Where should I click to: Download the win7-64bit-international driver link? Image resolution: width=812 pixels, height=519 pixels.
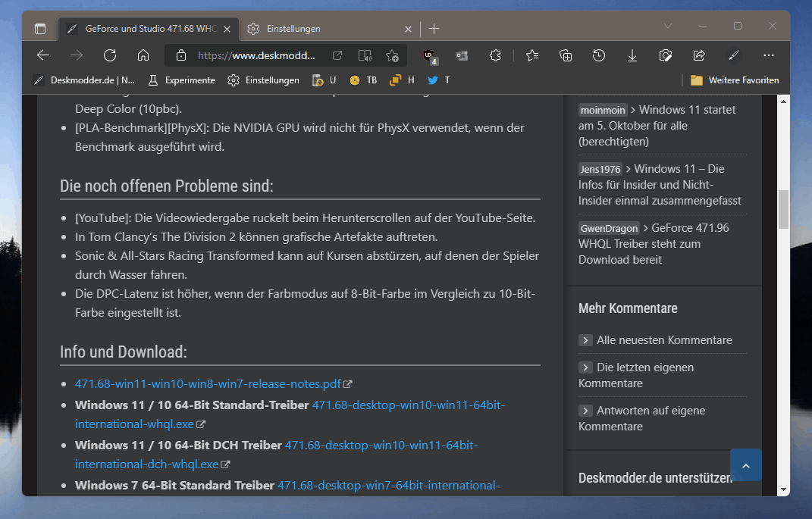click(x=388, y=486)
